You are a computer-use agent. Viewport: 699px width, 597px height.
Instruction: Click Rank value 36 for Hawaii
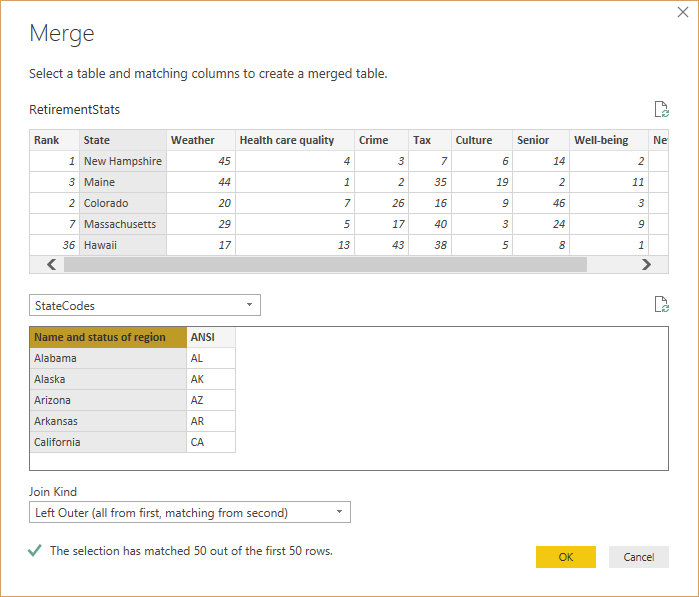click(x=54, y=245)
